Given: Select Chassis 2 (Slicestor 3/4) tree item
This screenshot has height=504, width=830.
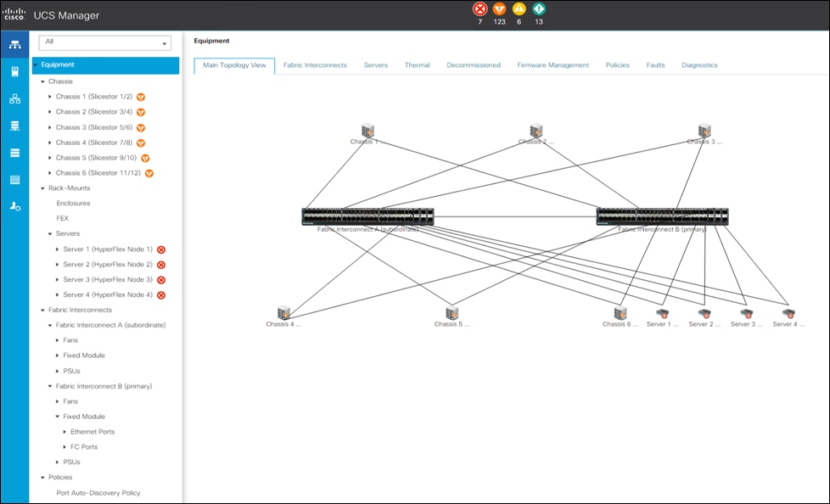Looking at the screenshot, I should [x=94, y=112].
